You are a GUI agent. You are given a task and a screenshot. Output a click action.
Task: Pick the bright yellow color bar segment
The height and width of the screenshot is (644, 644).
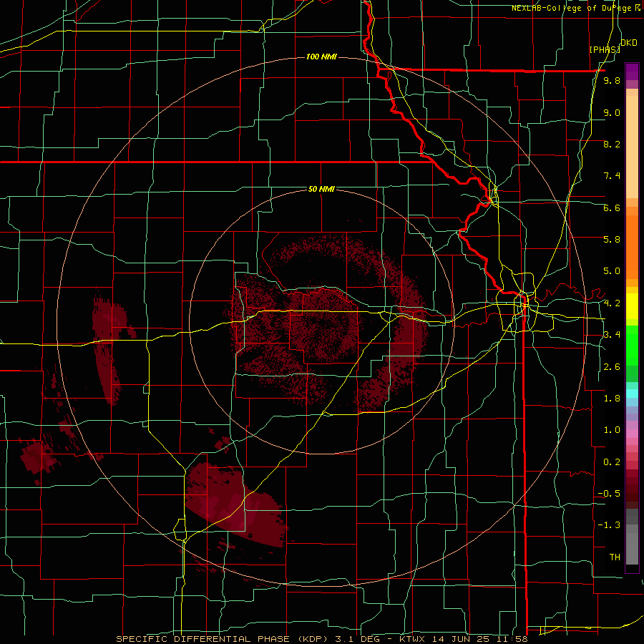(x=632, y=306)
